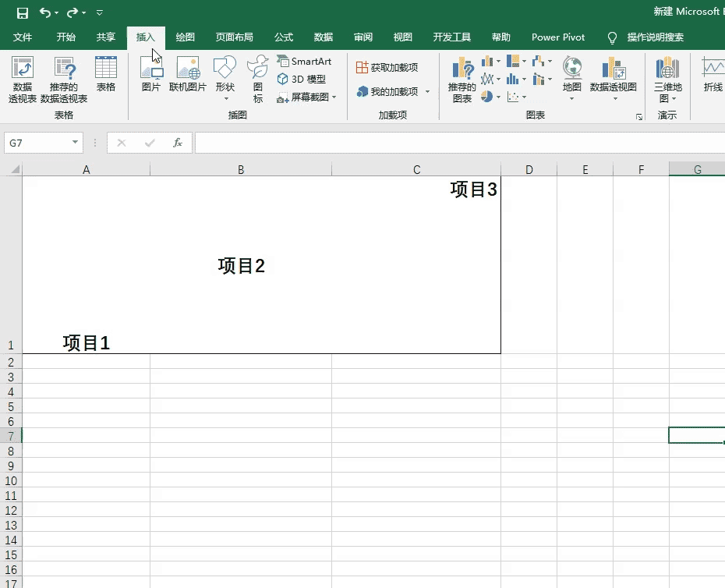The height and width of the screenshot is (588, 725).
Task: Click the Undo arrow icon
Action: (x=45, y=12)
